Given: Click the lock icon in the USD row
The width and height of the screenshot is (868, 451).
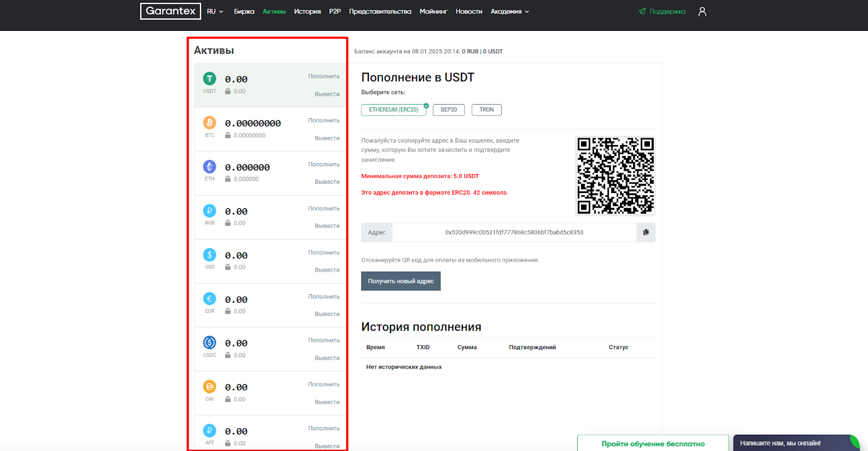Looking at the screenshot, I should click(x=228, y=267).
